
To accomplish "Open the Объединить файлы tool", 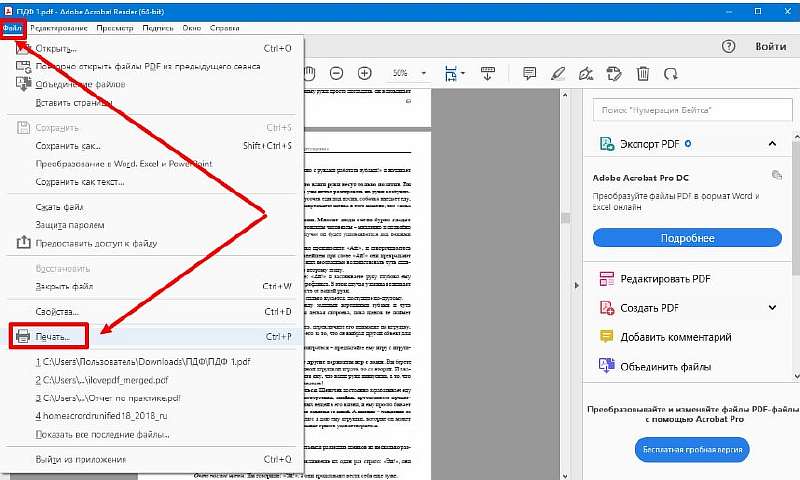I will [x=604, y=366].
